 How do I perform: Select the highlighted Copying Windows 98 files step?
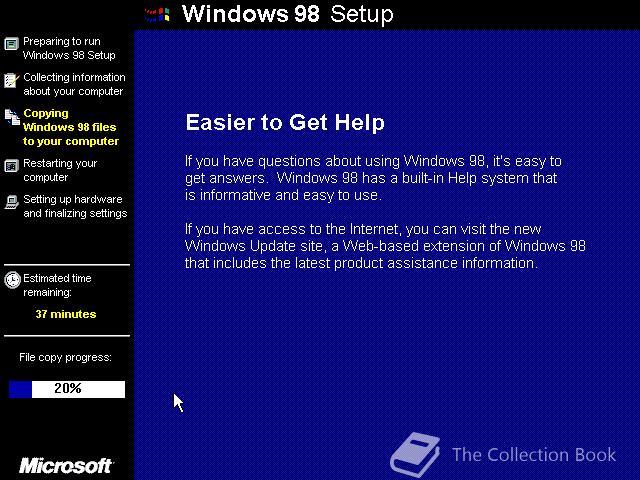tap(71, 127)
